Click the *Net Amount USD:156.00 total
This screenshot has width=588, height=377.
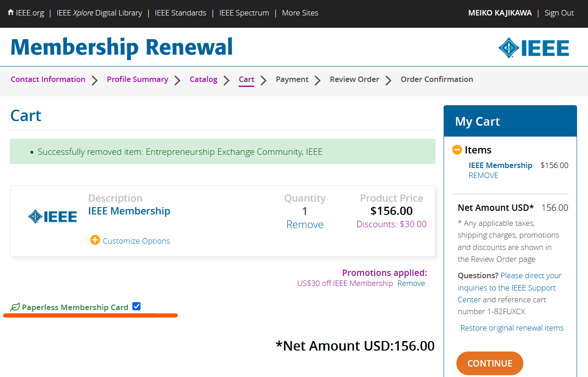[355, 346]
